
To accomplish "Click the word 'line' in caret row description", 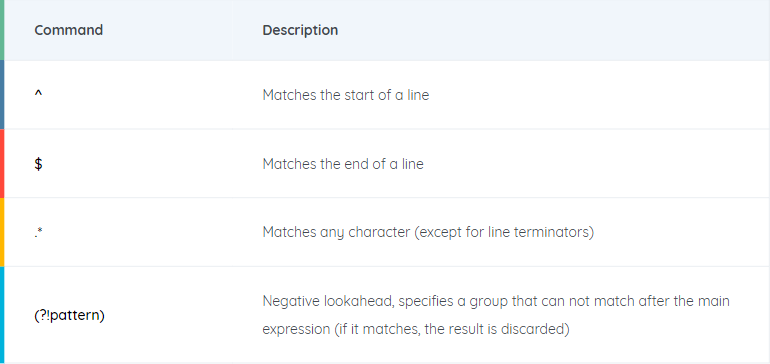I will coord(419,95).
